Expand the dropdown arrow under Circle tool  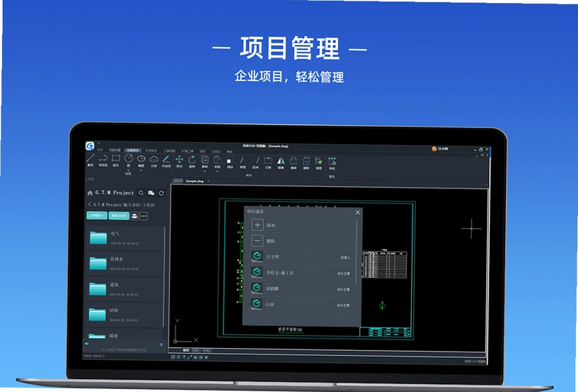tap(129, 170)
